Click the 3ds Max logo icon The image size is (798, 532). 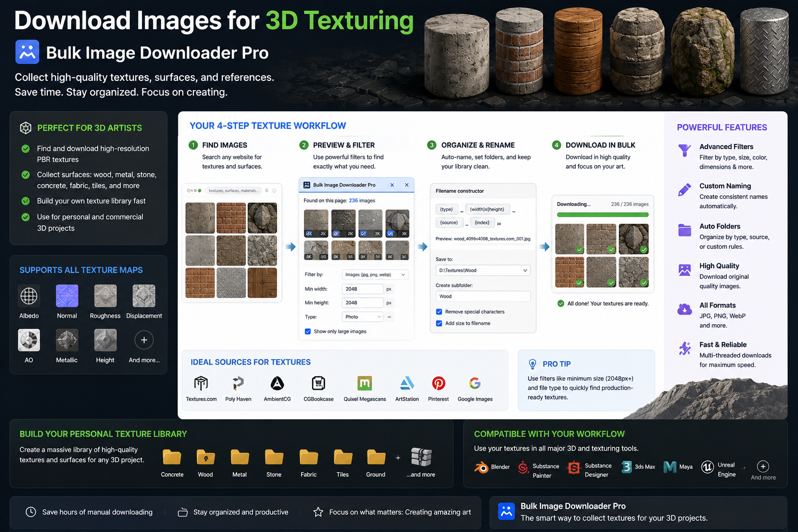(627, 467)
